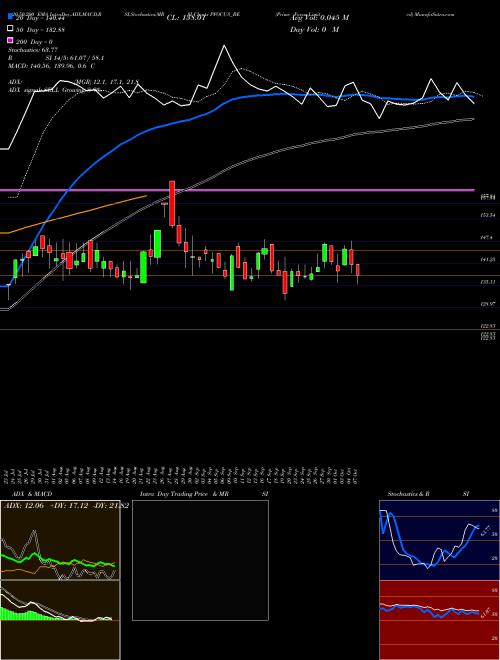The height and width of the screenshot is (660, 500).
Task: Click the '129.97' price axis label
Action: pos(488,303)
